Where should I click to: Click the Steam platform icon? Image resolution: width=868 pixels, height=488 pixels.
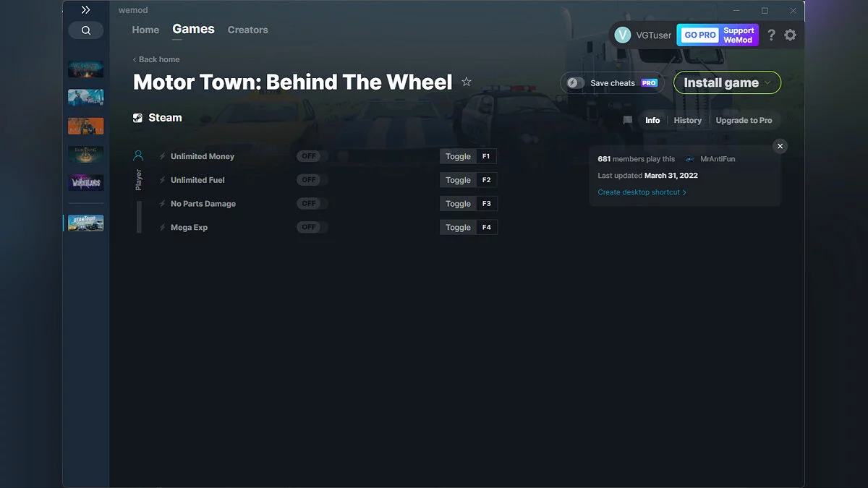(137, 117)
